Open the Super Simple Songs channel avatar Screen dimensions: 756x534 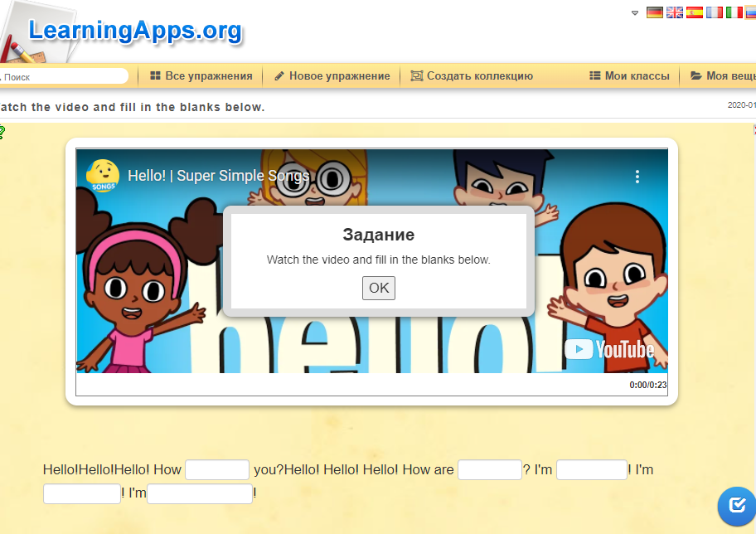(x=103, y=176)
